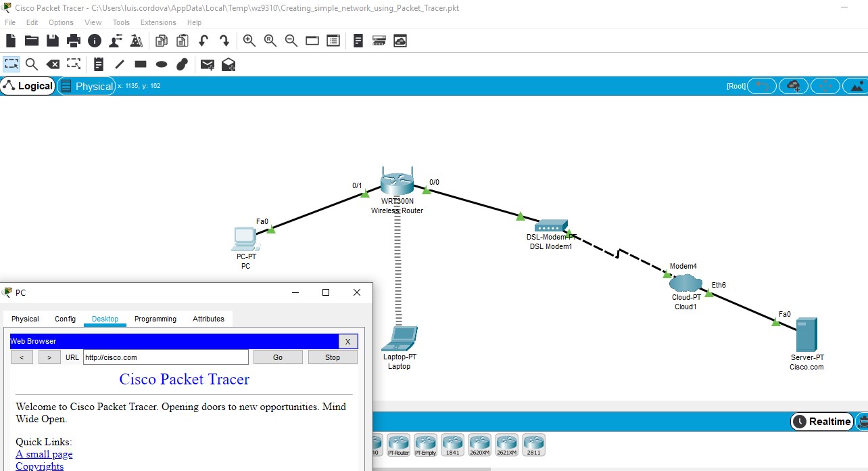Set the workspace background image

[x=857, y=86]
